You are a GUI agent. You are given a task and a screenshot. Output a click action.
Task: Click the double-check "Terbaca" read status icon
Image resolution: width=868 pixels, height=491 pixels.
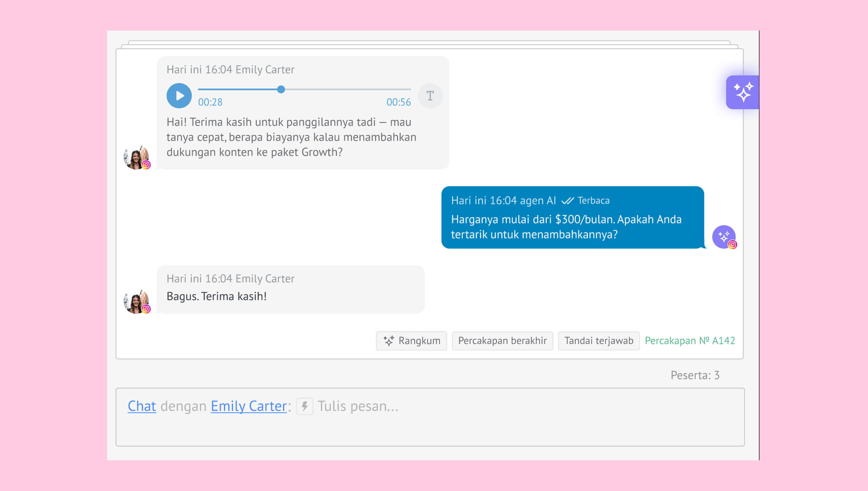(x=568, y=201)
